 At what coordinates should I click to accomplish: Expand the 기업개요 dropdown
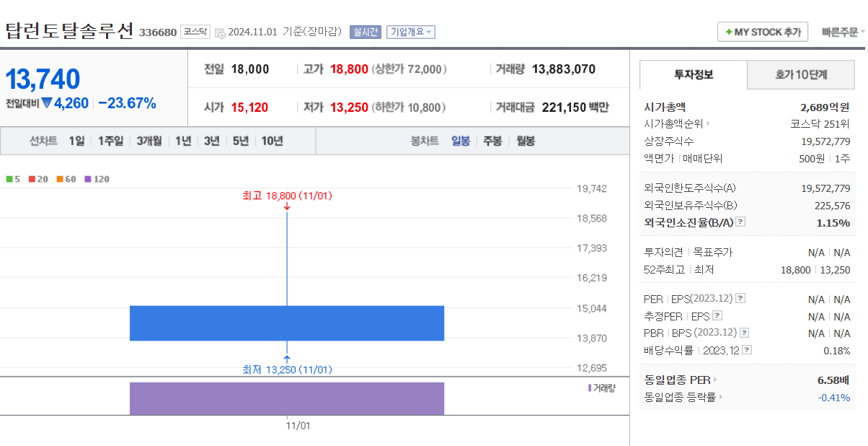coord(411,32)
